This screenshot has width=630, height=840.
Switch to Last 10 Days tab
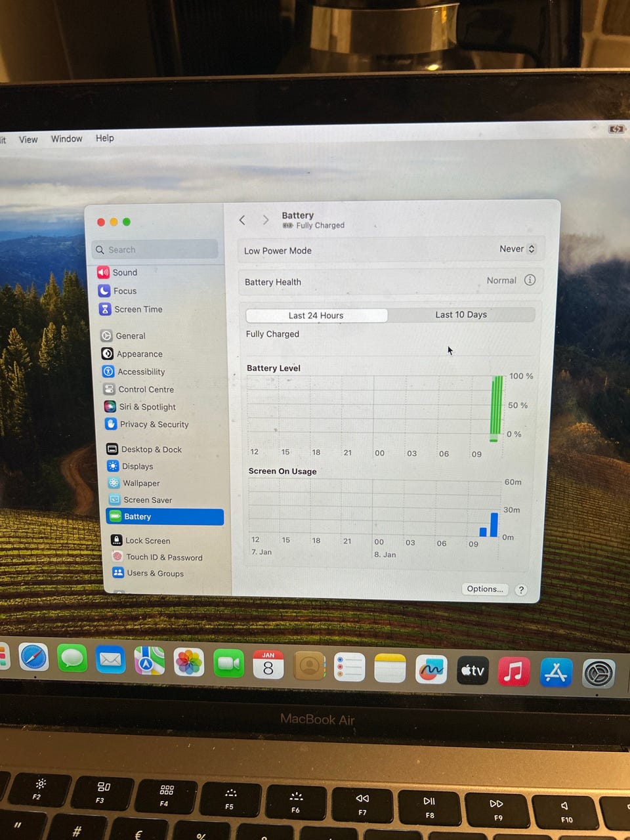(x=461, y=314)
